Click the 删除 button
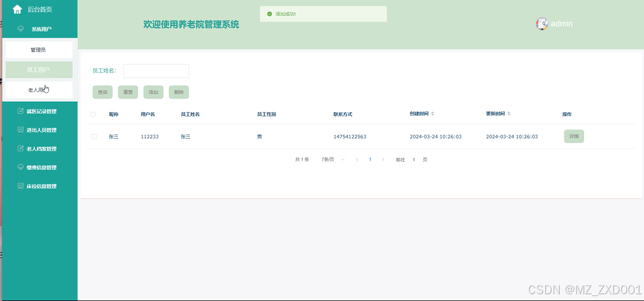This screenshot has height=301, width=644. (x=179, y=92)
